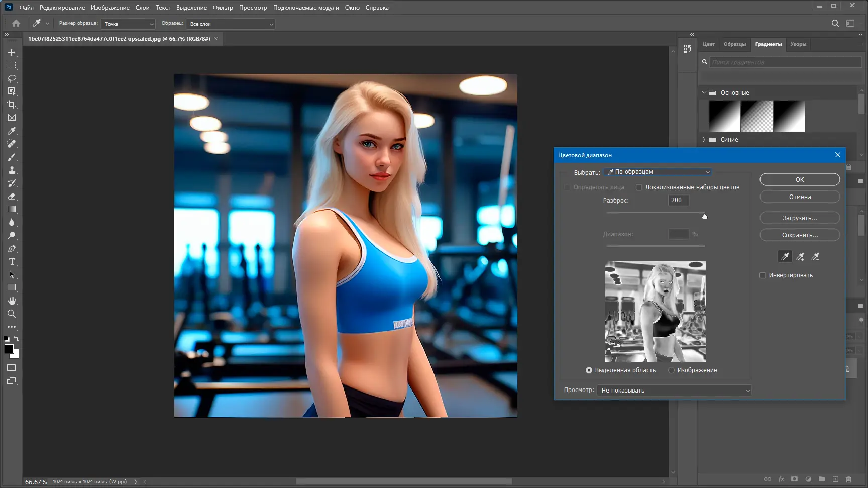Click the Разброс slider handle

704,216
